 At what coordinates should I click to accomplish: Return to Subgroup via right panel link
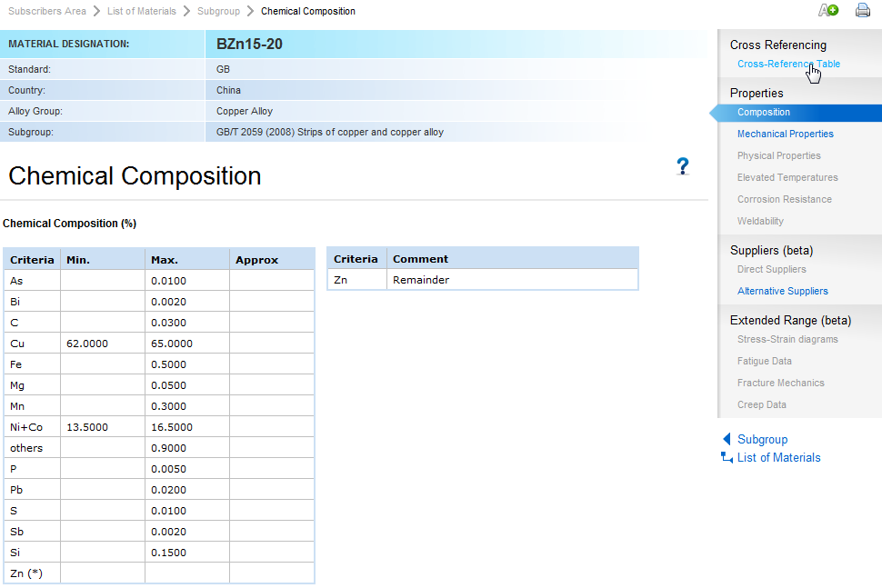coord(762,439)
